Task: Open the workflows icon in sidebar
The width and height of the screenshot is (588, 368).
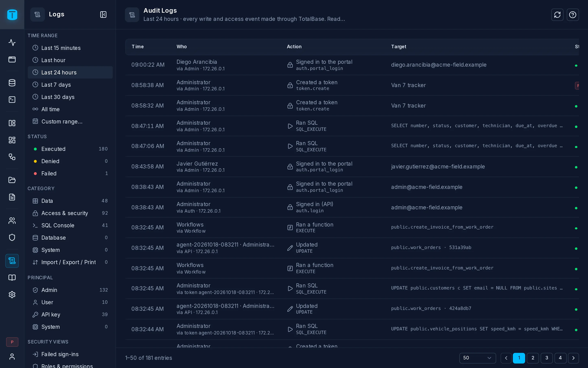Action: 12,157
